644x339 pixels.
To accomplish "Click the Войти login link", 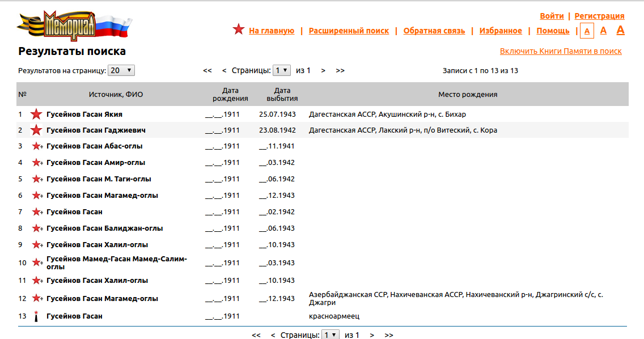I will [x=552, y=16].
